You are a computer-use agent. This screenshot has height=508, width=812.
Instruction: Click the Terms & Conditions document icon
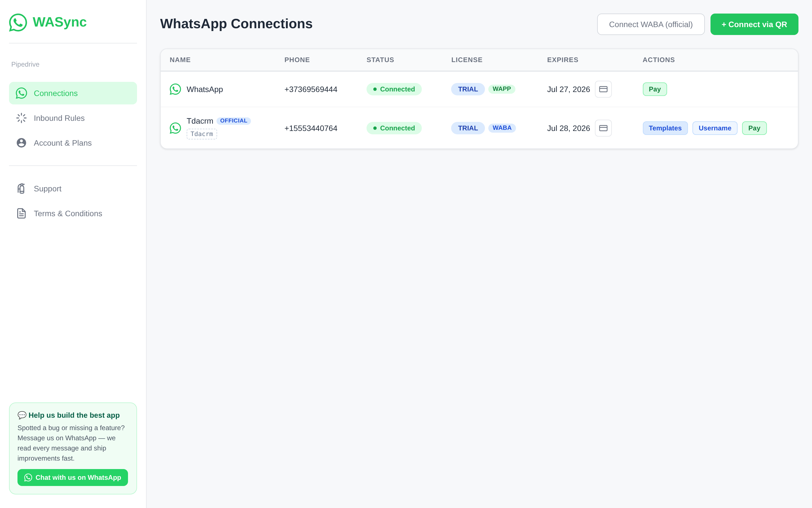21,213
